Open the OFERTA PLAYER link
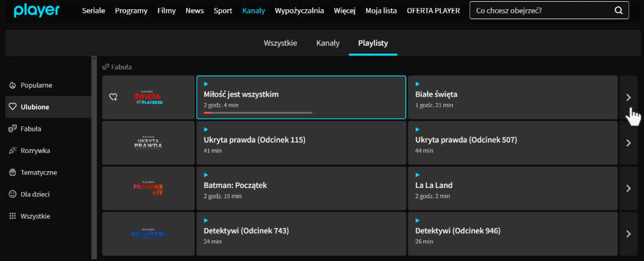The width and height of the screenshot is (644, 261). [x=433, y=11]
